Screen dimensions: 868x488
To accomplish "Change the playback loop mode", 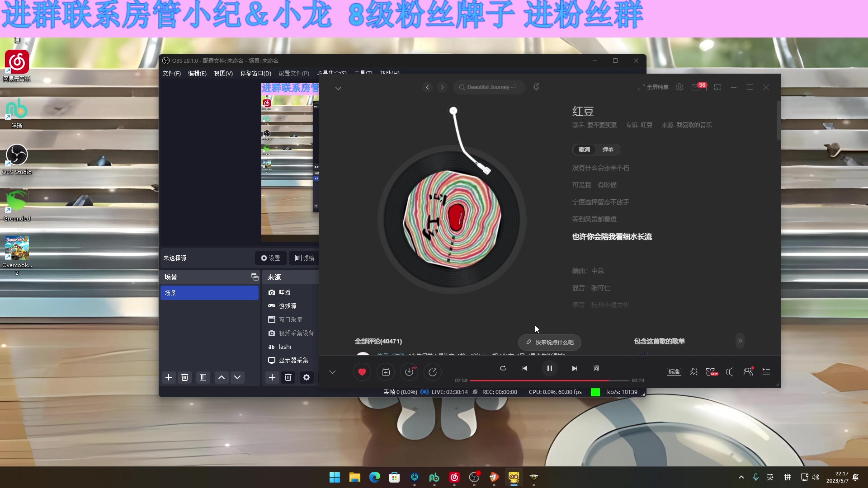I will (503, 368).
